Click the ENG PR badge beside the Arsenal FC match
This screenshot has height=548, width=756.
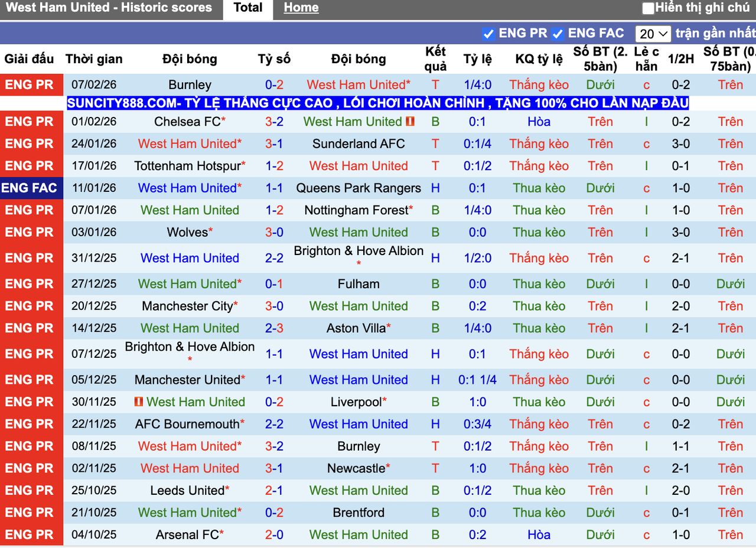point(31,534)
